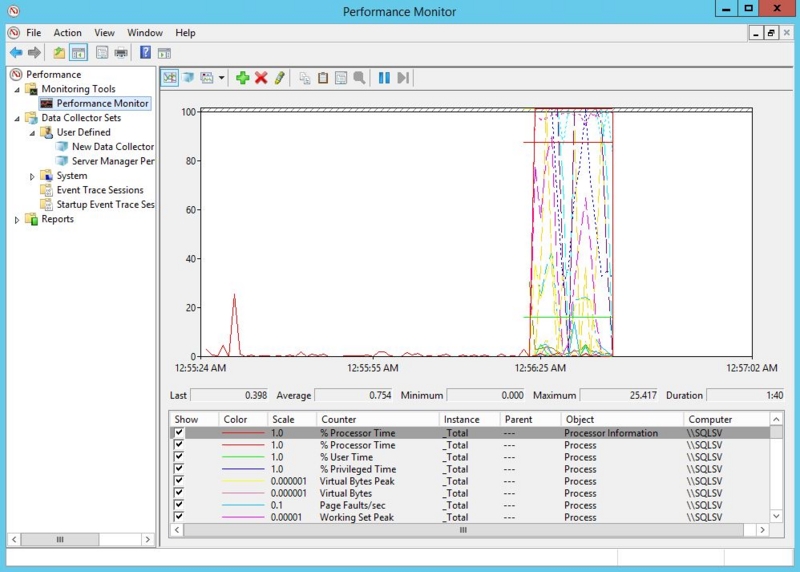Delete selected counter with red X icon
This screenshot has width=800, height=572.
click(x=261, y=78)
